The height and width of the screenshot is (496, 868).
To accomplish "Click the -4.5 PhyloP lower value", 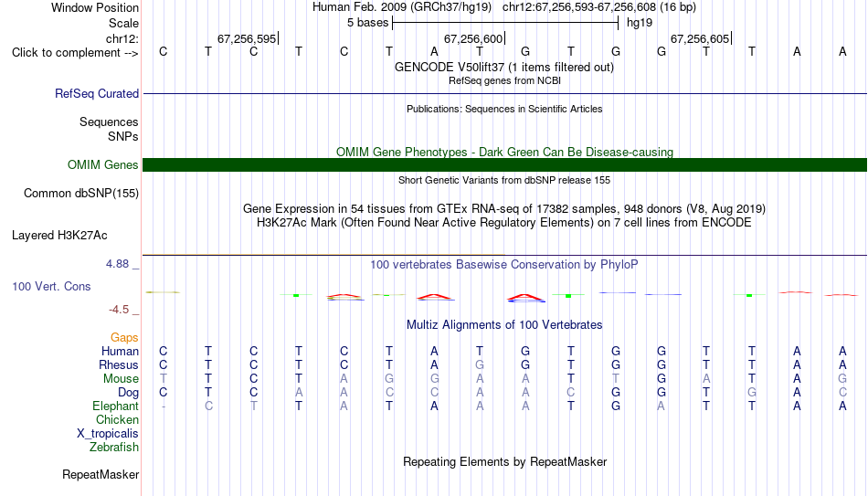I will tap(119, 310).
